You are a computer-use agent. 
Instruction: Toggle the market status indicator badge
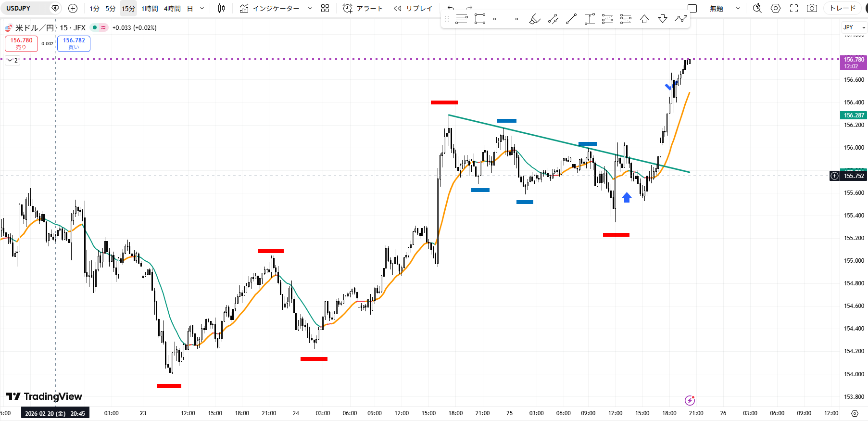click(95, 27)
